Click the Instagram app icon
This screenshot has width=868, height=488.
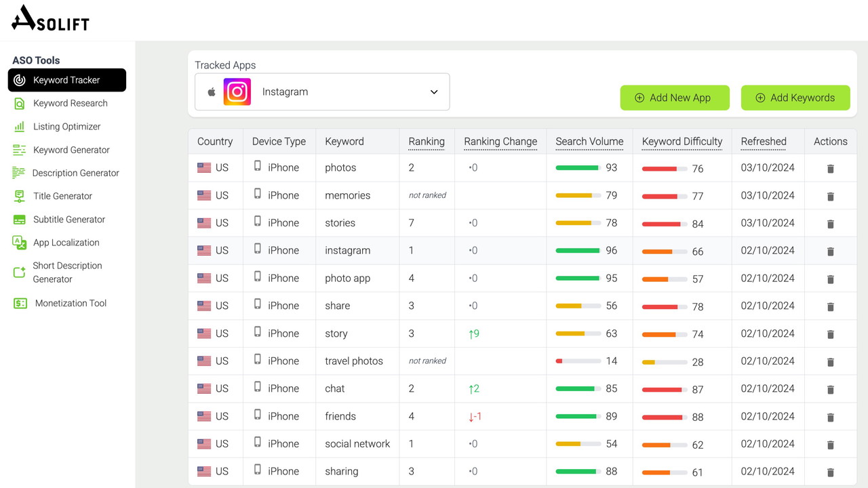point(237,91)
